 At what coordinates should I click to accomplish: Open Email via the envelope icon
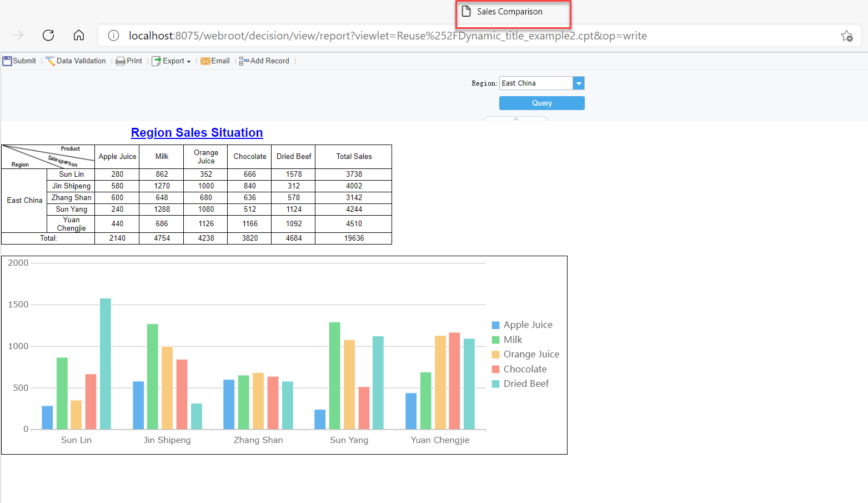[x=205, y=61]
